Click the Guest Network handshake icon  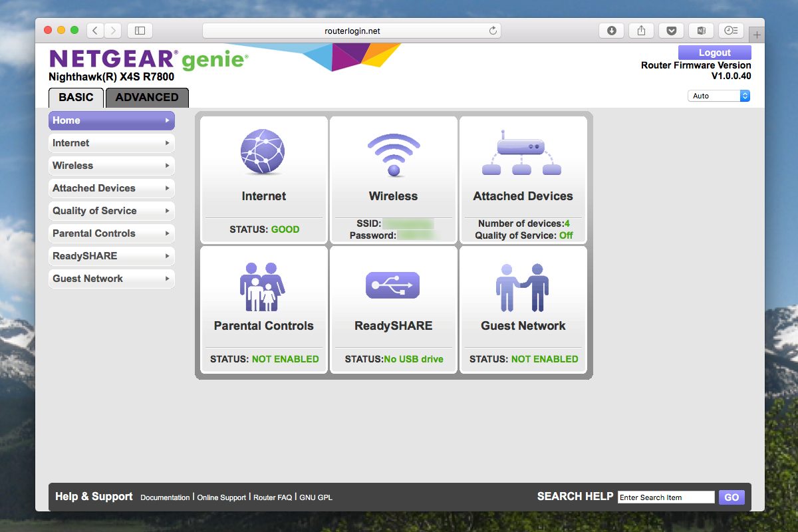coord(523,287)
